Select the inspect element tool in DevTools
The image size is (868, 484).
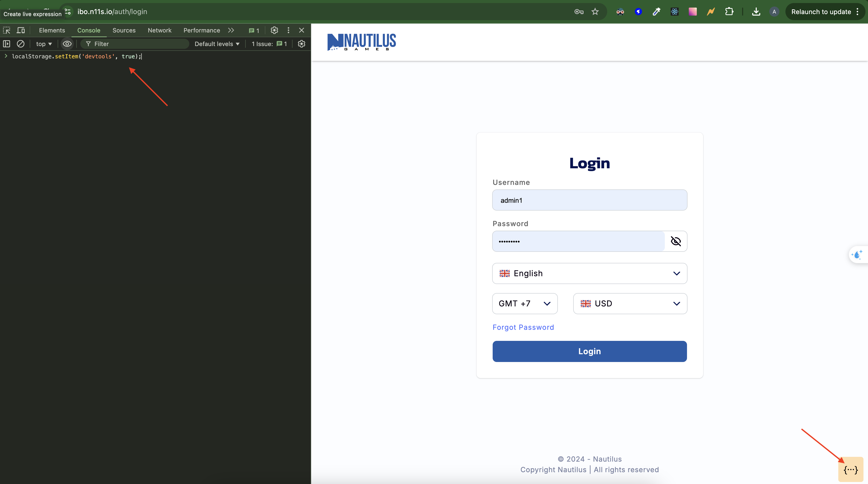pos(7,30)
